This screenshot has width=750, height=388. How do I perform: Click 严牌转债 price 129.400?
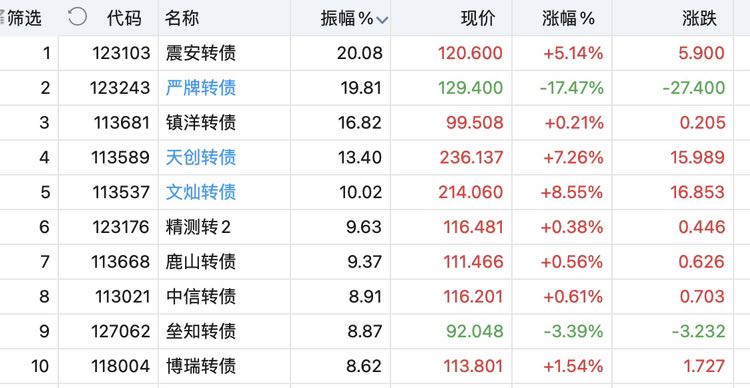pos(471,88)
